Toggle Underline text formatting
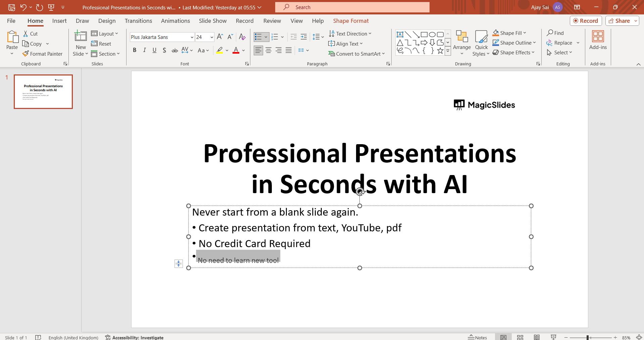644x340 pixels. click(x=154, y=50)
